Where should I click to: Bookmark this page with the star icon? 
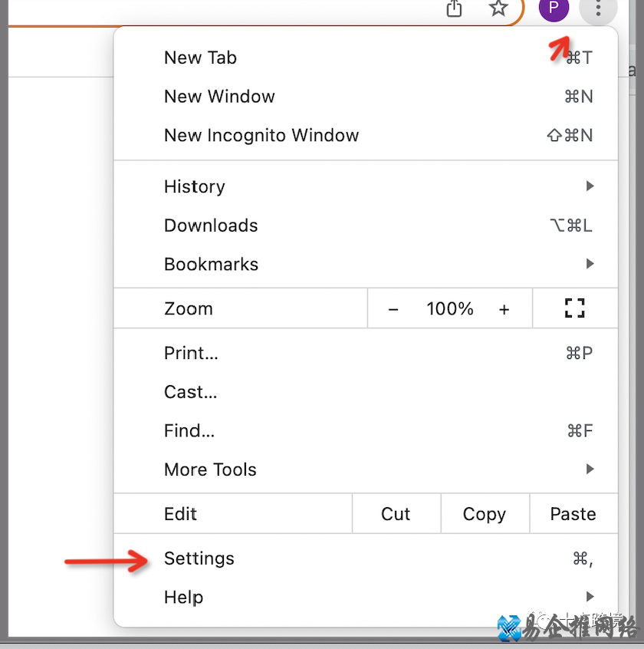[x=499, y=8]
